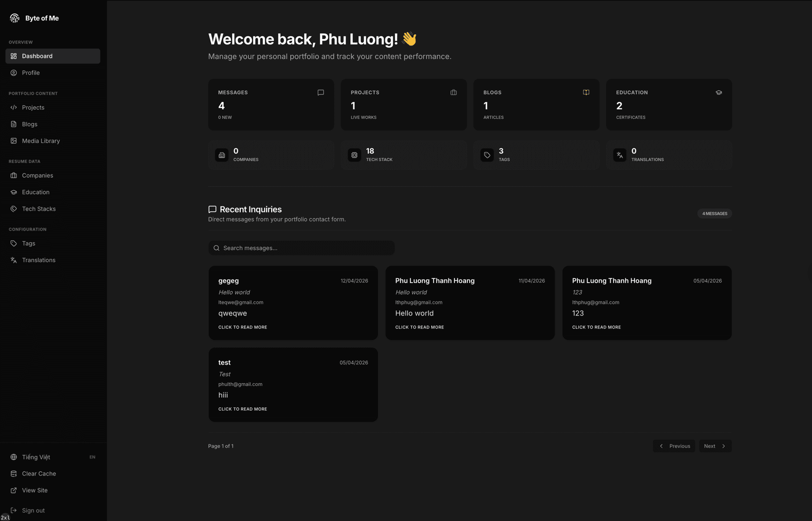812x521 pixels.
Task: Click the Projects card briefcase icon
Action: coord(454,92)
